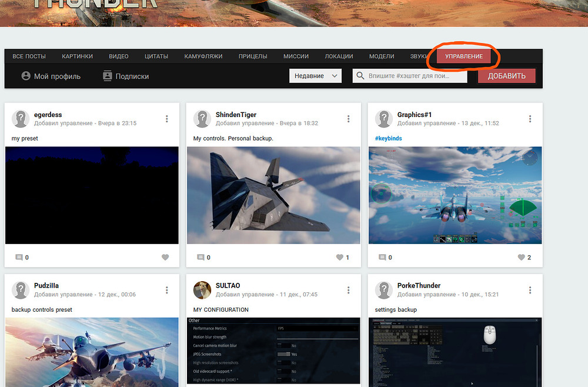This screenshot has width=588, height=387.
Task: Open the three-dot menu on egerdess post
Action: [167, 119]
